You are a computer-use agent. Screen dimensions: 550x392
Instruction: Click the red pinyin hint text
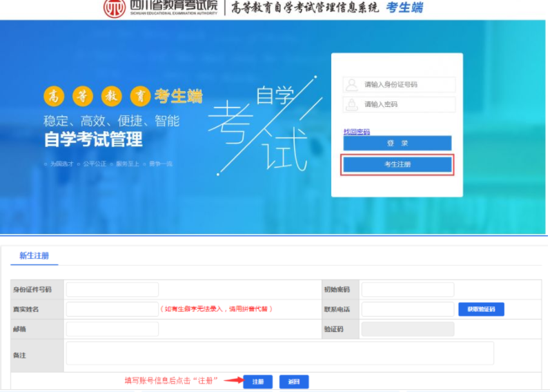[216, 308]
